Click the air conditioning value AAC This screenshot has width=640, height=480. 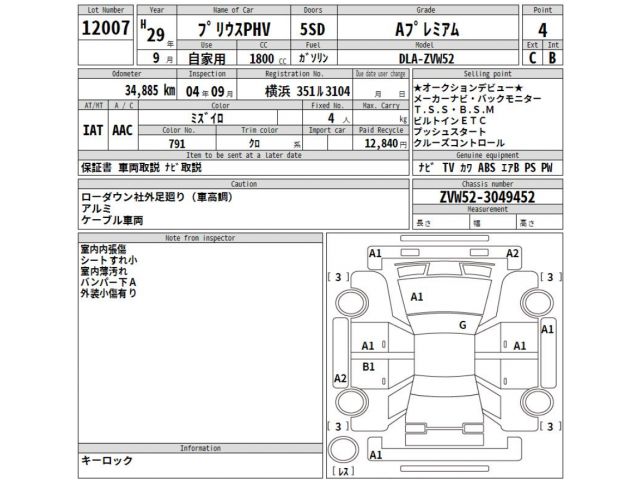pos(122,131)
